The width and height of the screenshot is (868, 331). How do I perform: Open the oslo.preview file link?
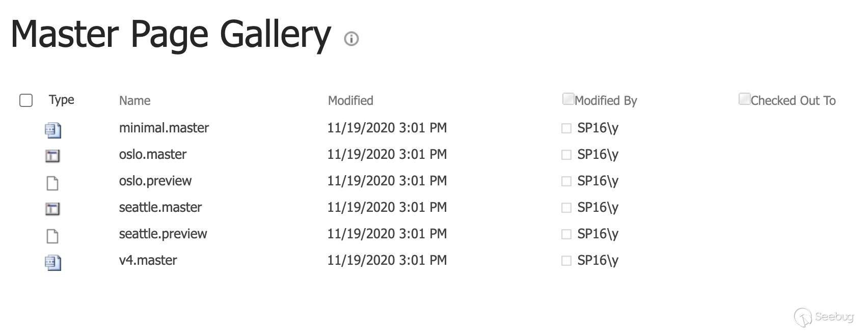(155, 181)
